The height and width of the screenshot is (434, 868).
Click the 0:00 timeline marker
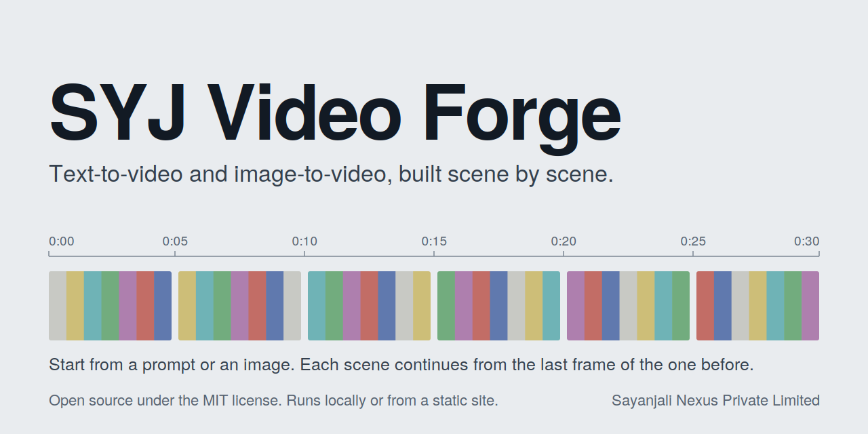tap(62, 241)
